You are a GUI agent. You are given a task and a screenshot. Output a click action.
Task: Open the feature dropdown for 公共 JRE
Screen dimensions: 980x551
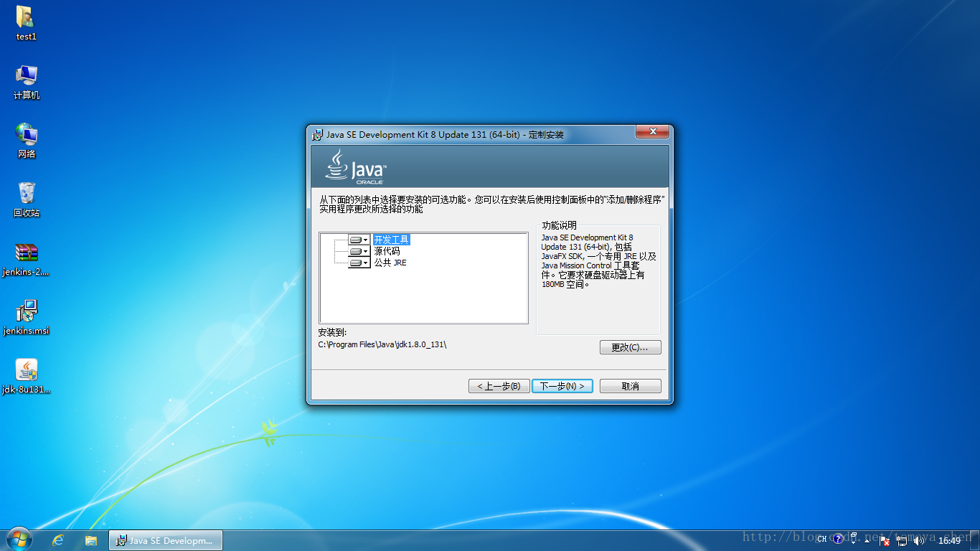point(359,263)
